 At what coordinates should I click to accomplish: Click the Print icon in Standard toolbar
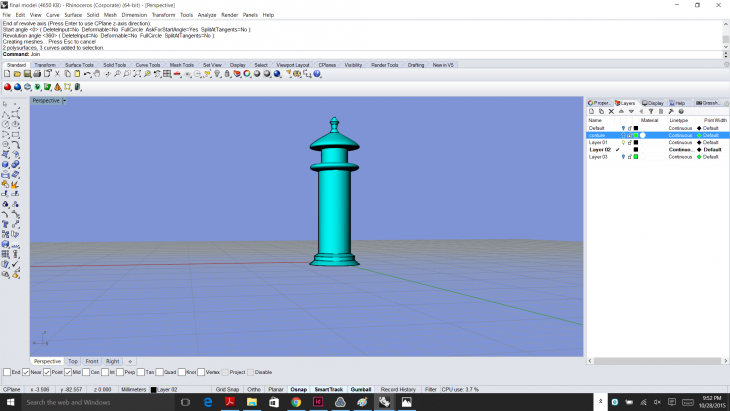coord(37,74)
